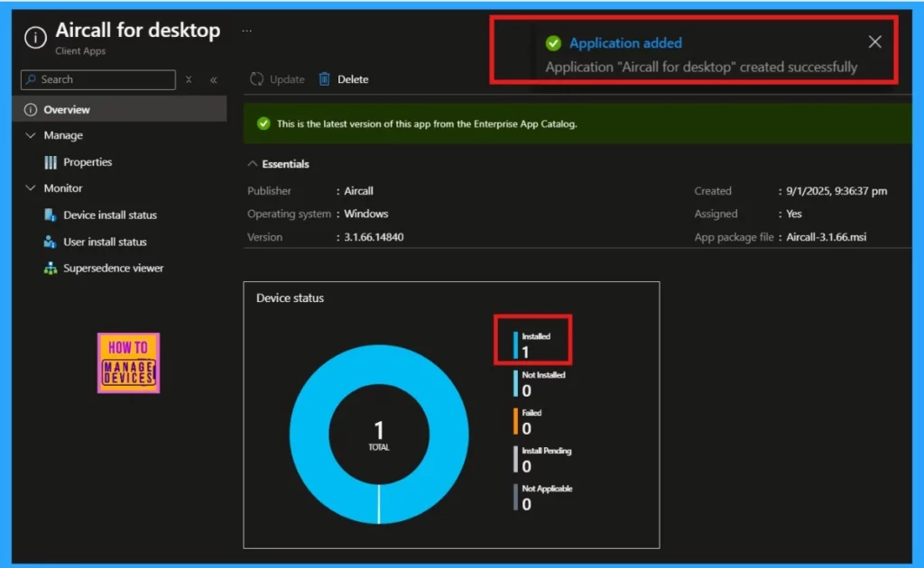Click the Install Pending count 0

(526, 466)
